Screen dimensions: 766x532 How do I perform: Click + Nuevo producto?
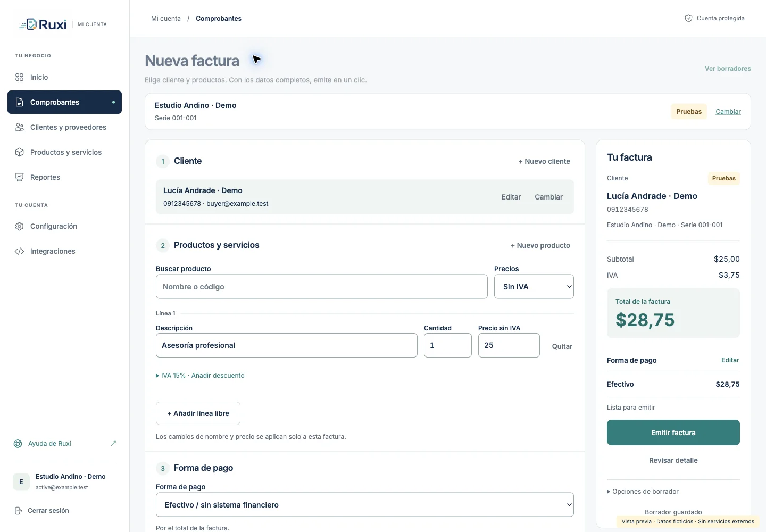[540, 245]
